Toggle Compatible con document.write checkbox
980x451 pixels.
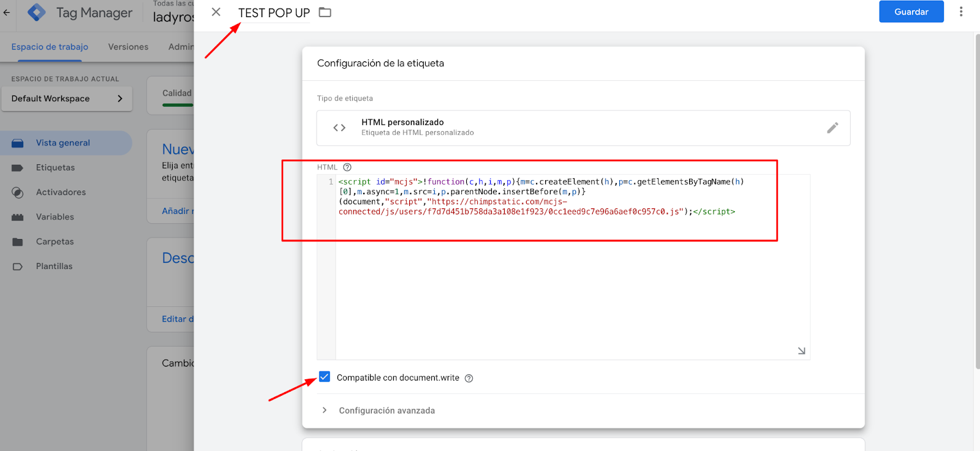[x=325, y=377]
